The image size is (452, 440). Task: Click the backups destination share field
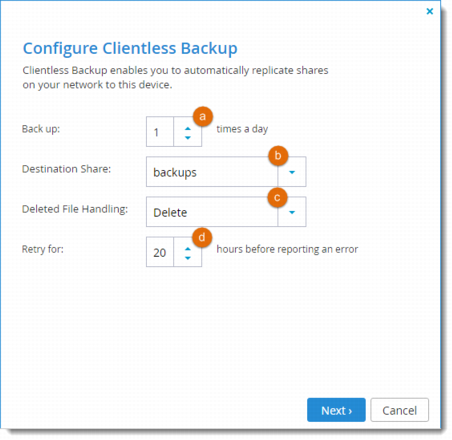point(212,172)
